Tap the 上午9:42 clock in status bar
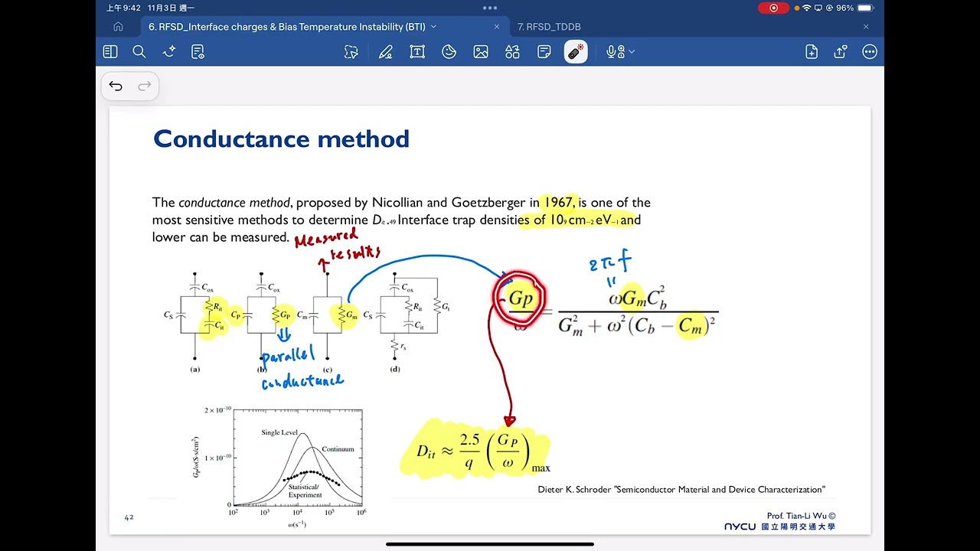This screenshot has height=551, width=980. click(123, 8)
